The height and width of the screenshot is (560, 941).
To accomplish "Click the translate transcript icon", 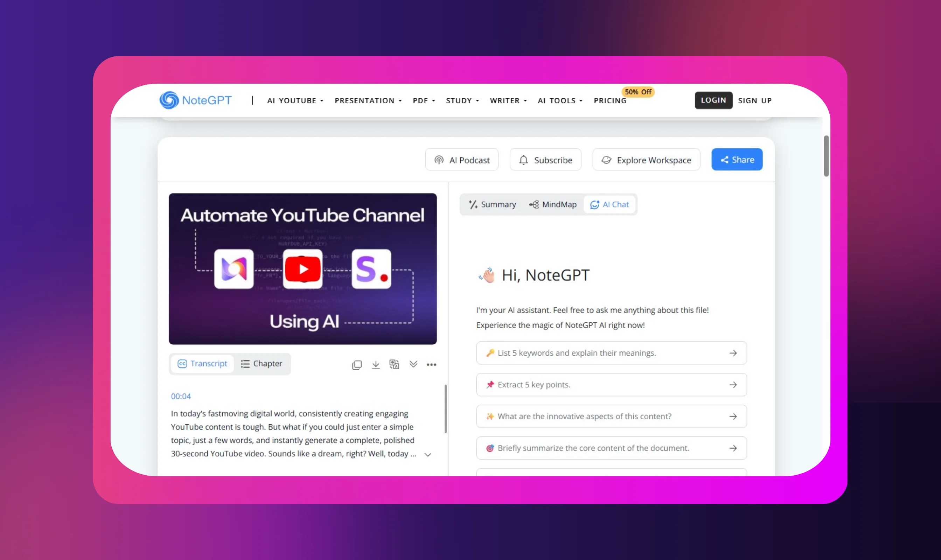I will (x=394, y=365).
